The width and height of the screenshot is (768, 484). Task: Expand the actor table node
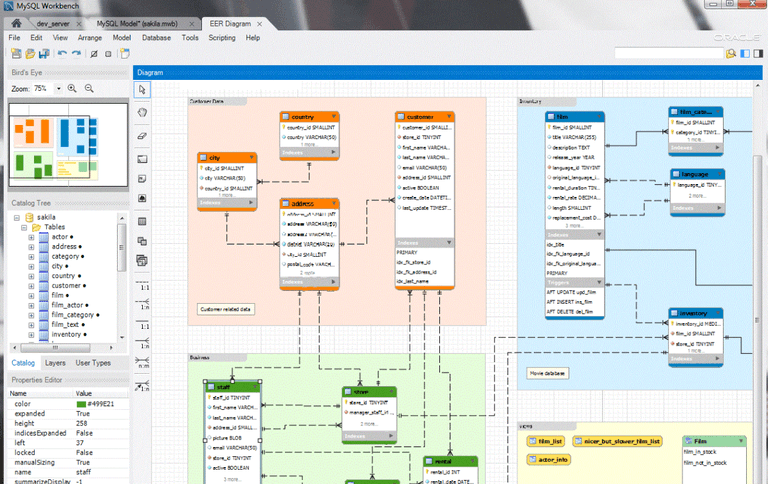point(31,237)
